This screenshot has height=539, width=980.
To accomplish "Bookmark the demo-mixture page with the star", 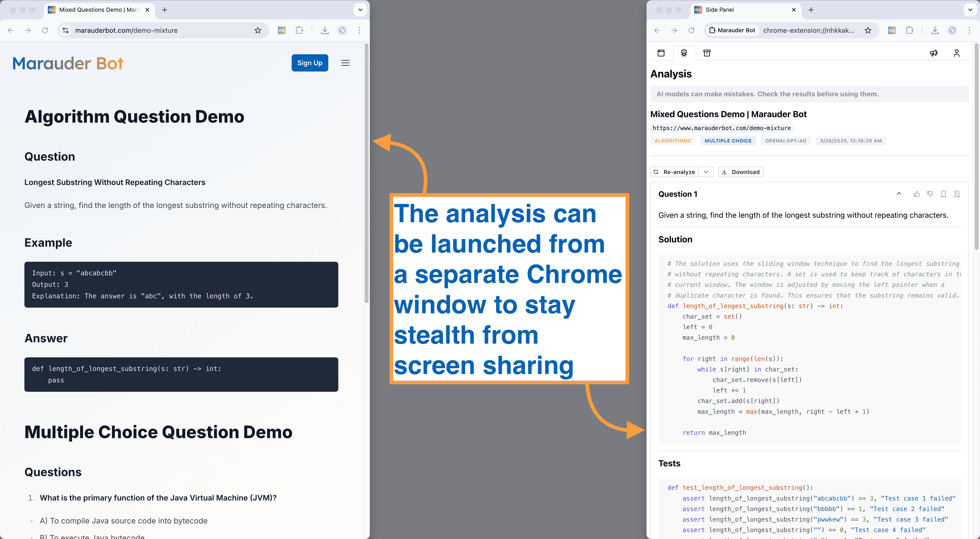I will 258,30.
